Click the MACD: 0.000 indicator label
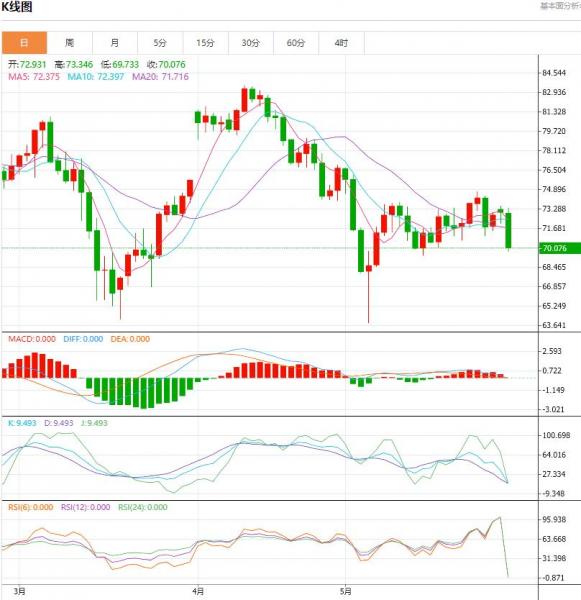This screenshot has width=581, height=600. (x=32, y=339)
